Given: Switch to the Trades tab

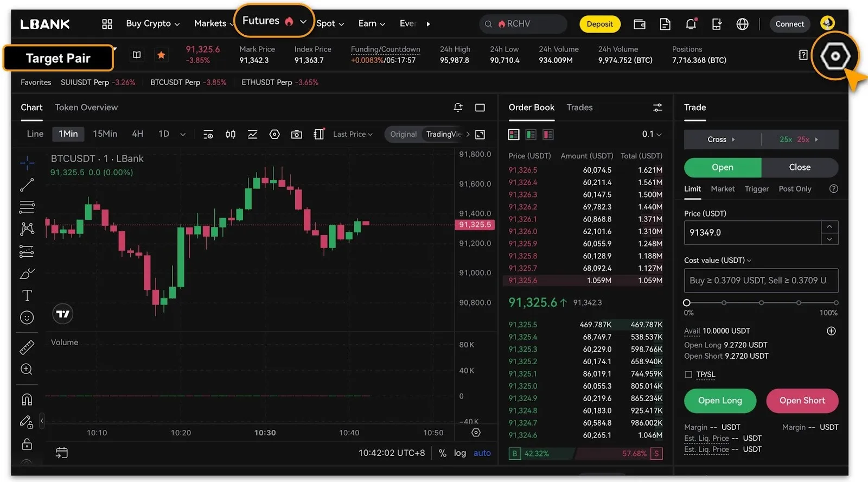Looking at the screenshot, I should pos(579,107).
